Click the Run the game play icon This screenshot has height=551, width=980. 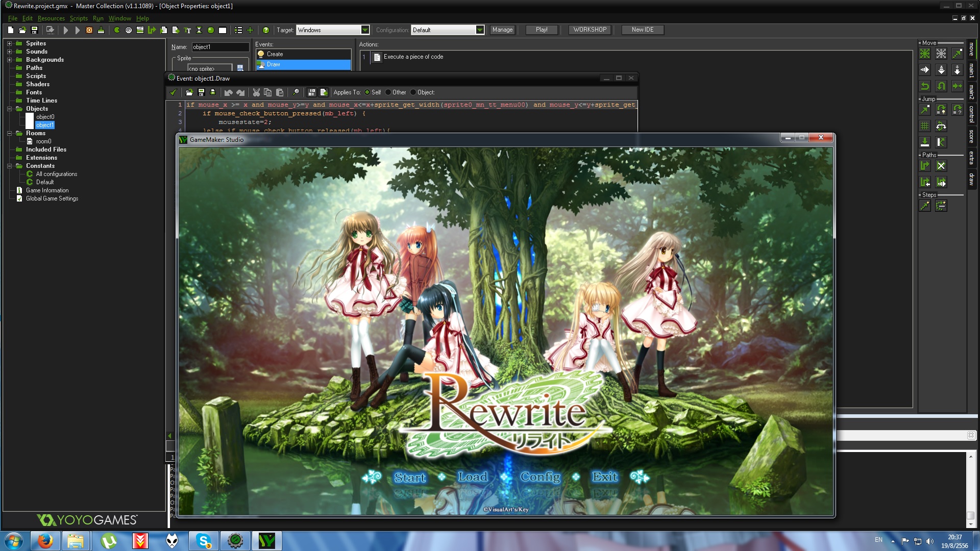[65, 30]
